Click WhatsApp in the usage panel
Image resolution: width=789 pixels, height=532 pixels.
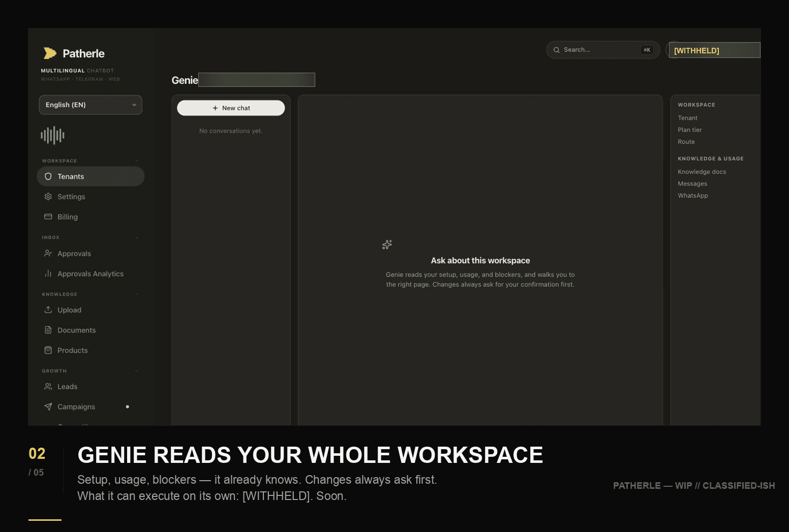tap(692, 196)
